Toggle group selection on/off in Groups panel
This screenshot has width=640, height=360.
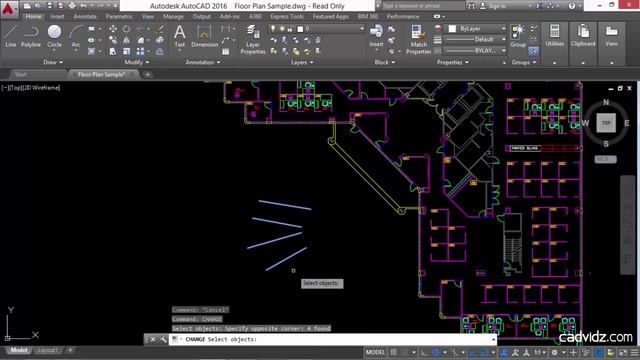pos(533,51)
